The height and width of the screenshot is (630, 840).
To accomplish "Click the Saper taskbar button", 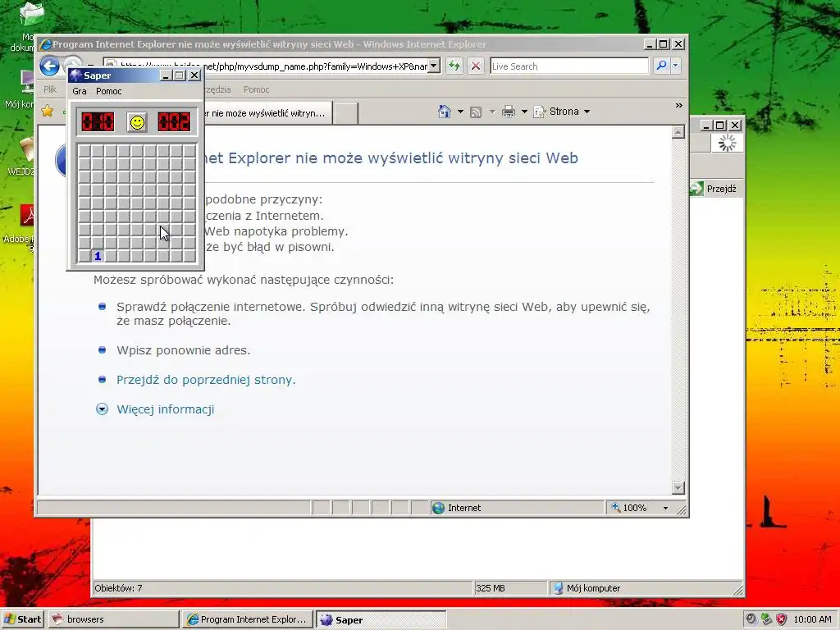I will pos(381,619).
